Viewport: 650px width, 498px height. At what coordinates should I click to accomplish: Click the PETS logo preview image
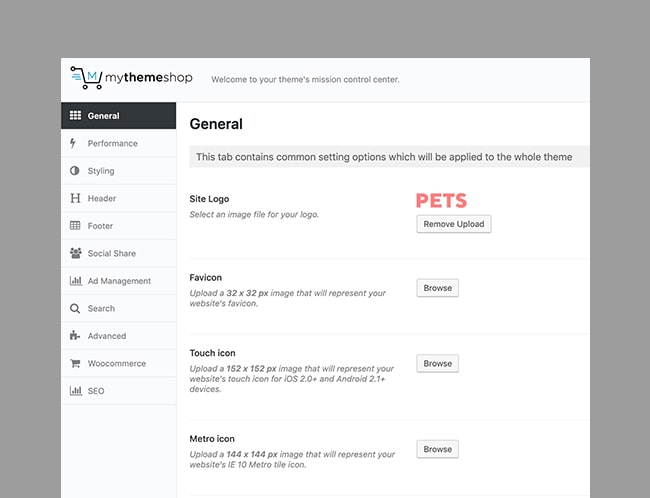click(441, 201)
